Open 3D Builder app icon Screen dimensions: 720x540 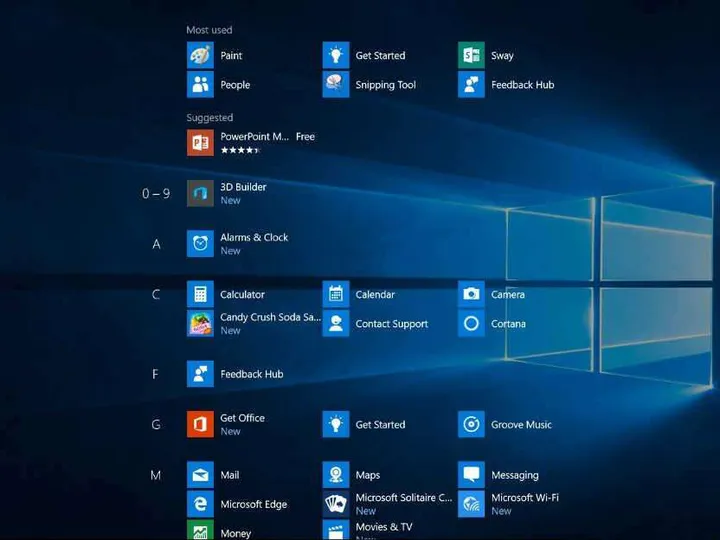click(x=200, y=193)
